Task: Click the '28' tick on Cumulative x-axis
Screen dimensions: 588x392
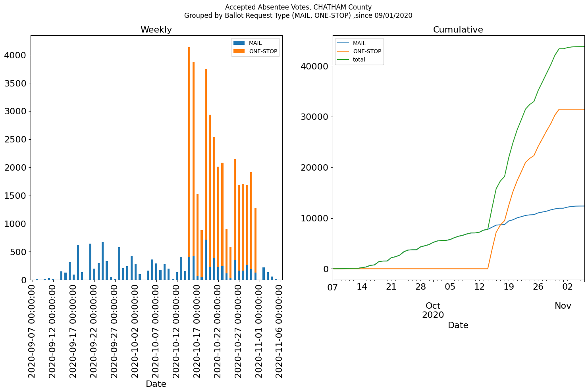Action: point(420,286)
